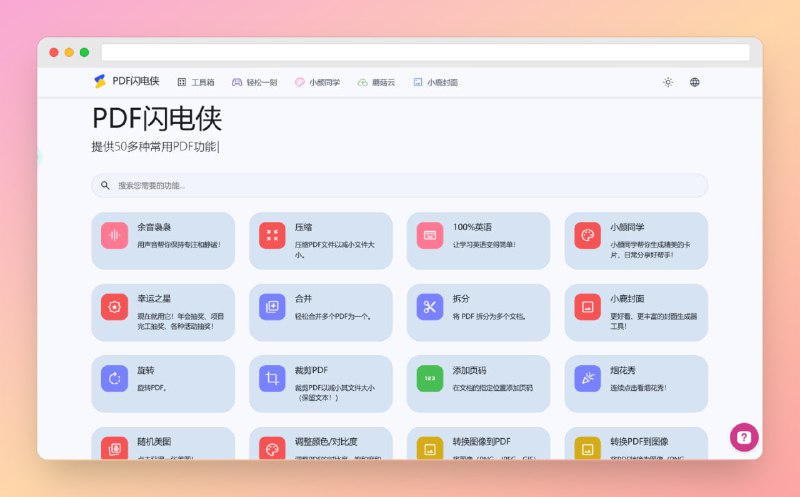Click the 随机美图 random picture icon
Image resolution: width=800 pixels, height=497 pixels.
tap(114, 448)
